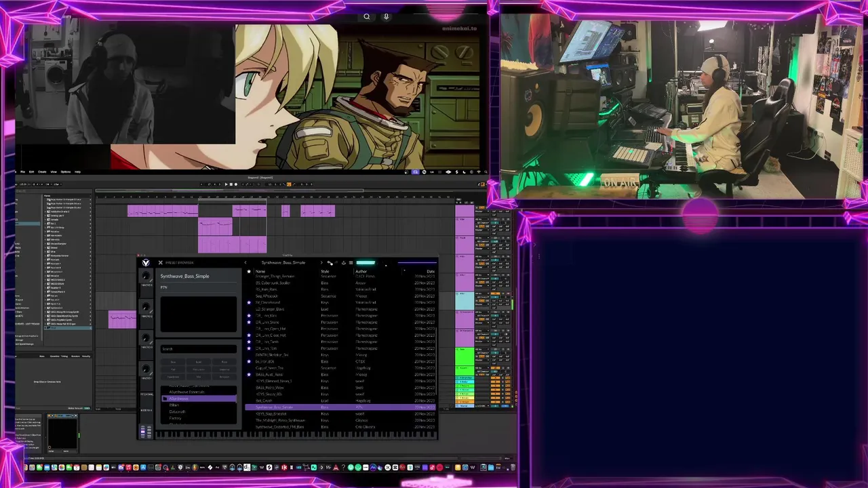Select the DR_Linn_Open_Hat preset
868x488 pixels.
tap(271, 329)
